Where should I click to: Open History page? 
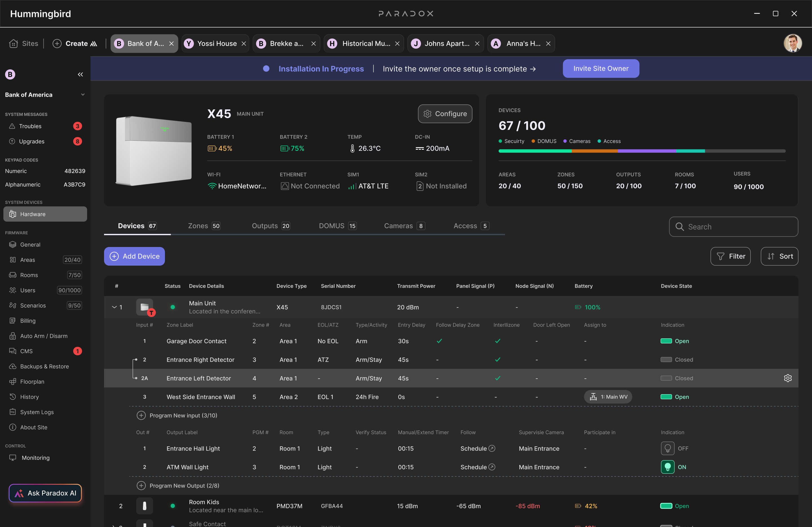coord(45,397)
